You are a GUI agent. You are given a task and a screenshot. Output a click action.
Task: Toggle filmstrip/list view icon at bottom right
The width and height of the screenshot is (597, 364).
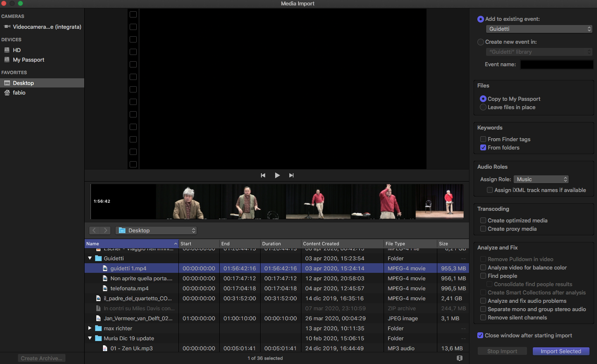point(459,358)
